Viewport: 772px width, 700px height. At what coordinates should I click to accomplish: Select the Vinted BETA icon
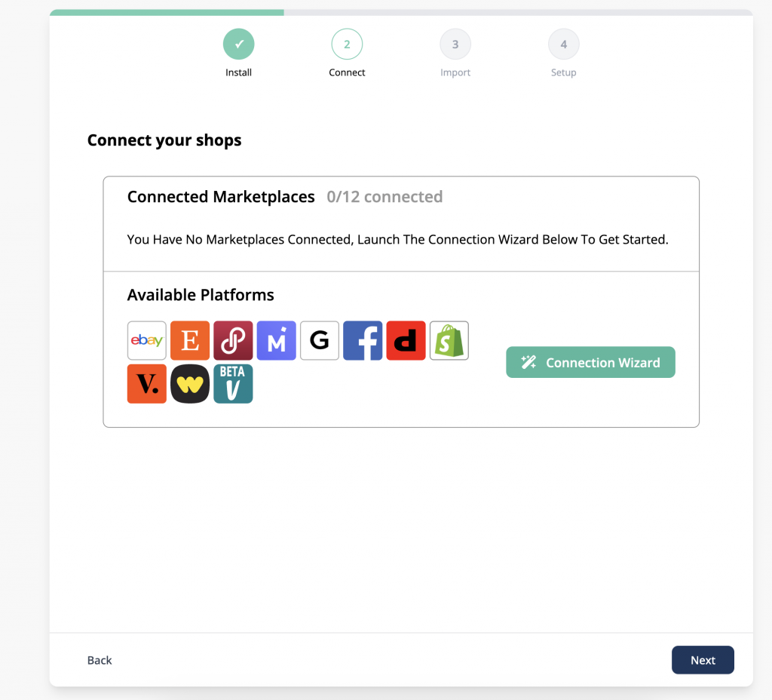233,384
